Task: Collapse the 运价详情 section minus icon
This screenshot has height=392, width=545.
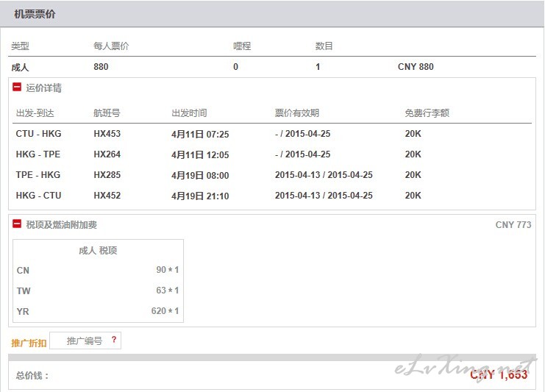Action: click(17, 88)
